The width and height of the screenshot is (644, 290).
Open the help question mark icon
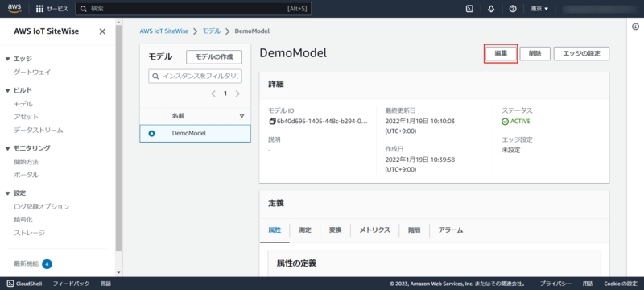pyautogui.click(x=512, y=9)
